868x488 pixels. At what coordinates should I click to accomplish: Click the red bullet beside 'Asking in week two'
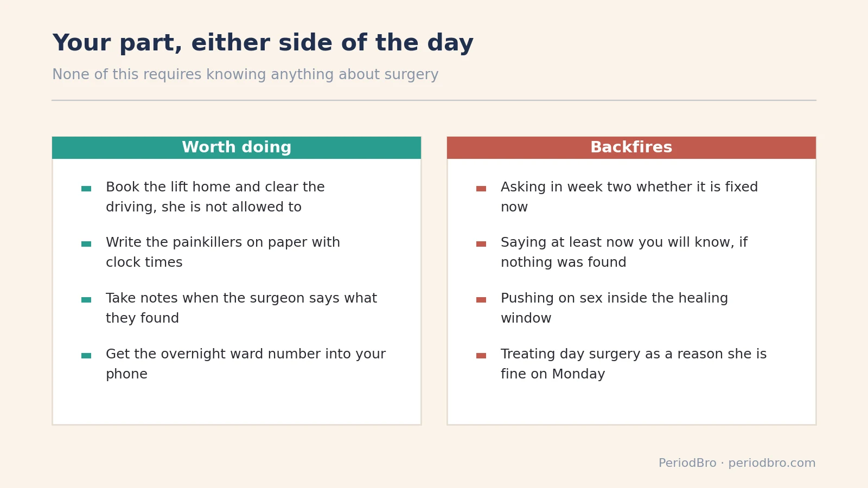click(x=481, y=189)
